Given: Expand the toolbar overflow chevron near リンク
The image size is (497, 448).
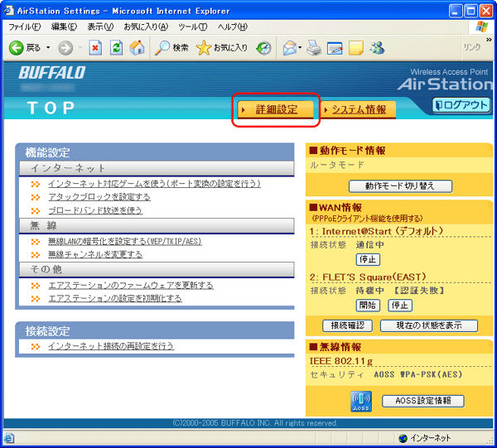Looking at the screenshot, I should pyautogui.click(x=489, y=40).
